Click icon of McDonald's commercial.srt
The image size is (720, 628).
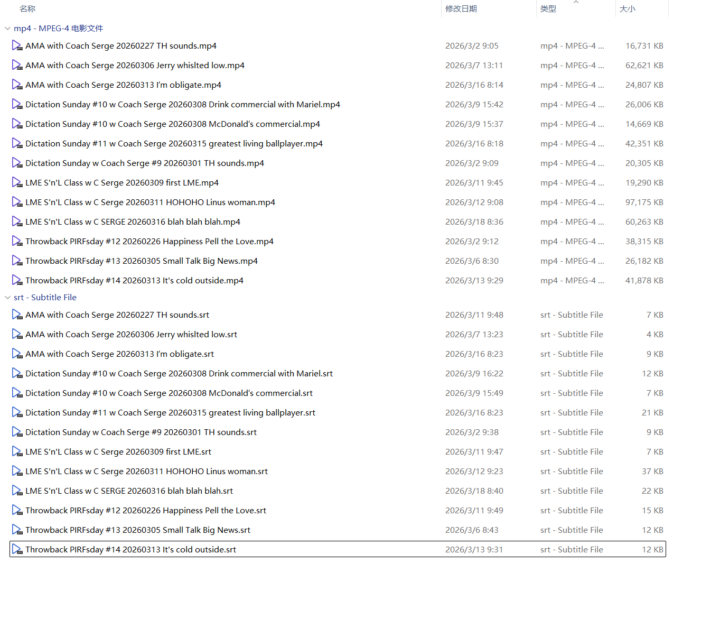point(17,393)
